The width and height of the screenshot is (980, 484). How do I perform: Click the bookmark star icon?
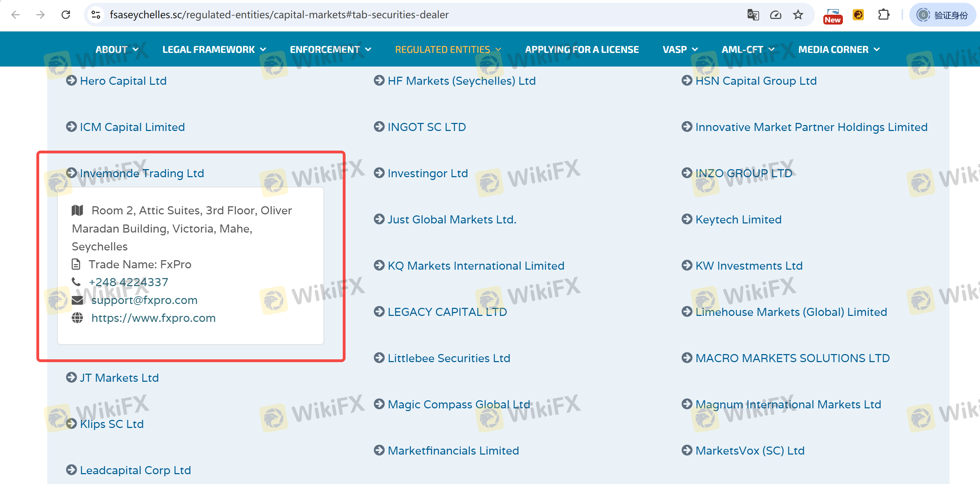(798, 15)
